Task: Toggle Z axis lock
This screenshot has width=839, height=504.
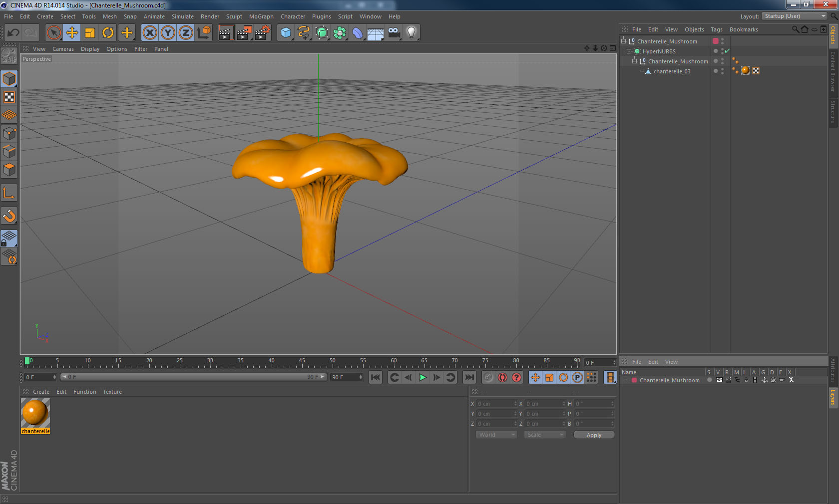Action: tap(186, 33)
